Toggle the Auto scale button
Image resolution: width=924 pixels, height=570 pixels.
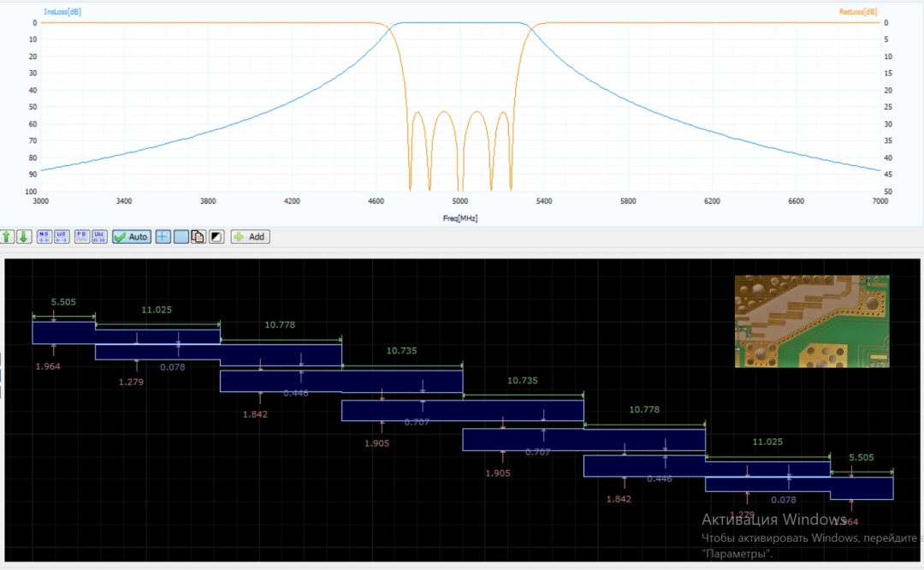coord(132,237)
